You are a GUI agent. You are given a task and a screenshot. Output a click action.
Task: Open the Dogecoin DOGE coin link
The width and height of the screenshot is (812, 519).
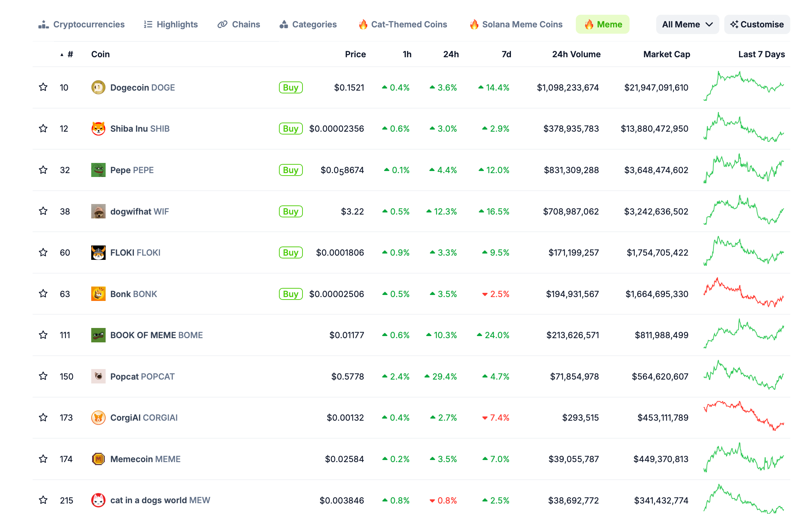142,87
